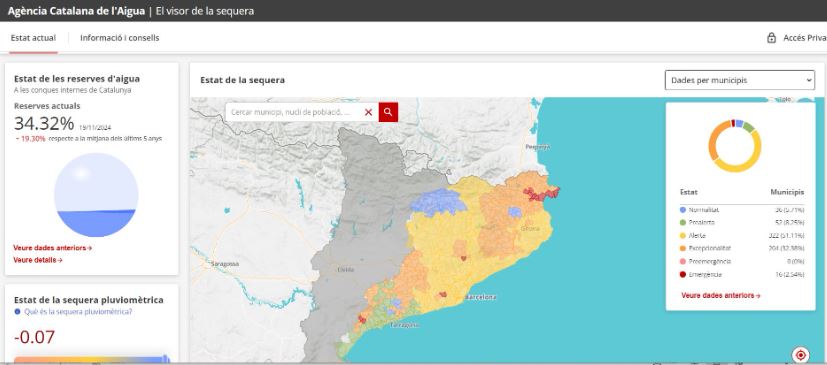Click the red emergency zone on northeast coast
Viewport: 827px width, 365px height.
coord(542,194)
